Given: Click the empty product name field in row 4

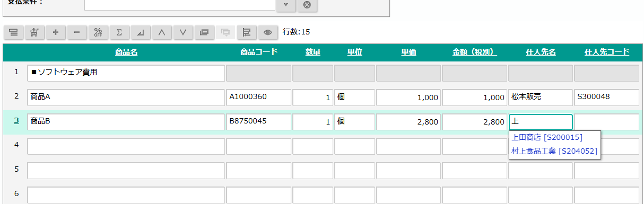Looking at the screenshot, I should 126,146.
